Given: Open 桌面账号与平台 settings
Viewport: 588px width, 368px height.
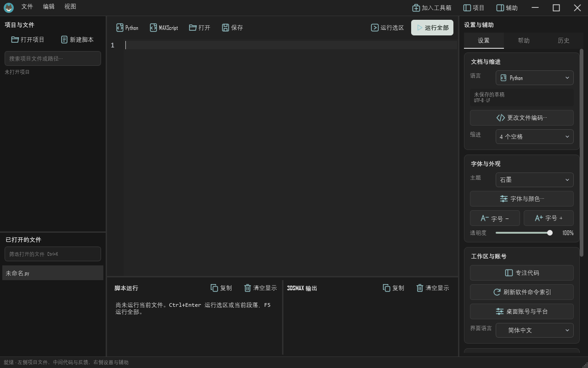Looking at the screenshot, I should pyautogui.click(x=522, y=311).
